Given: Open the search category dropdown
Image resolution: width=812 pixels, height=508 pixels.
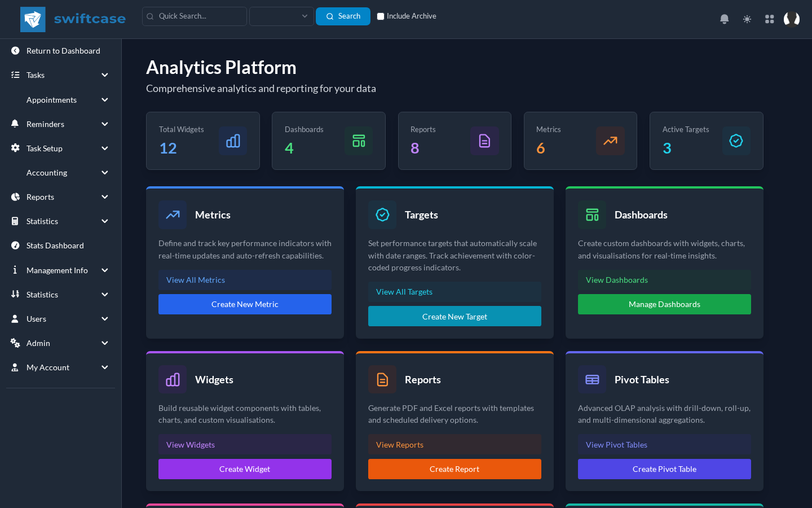Looking at the screenshot, I should click(281, 16).
